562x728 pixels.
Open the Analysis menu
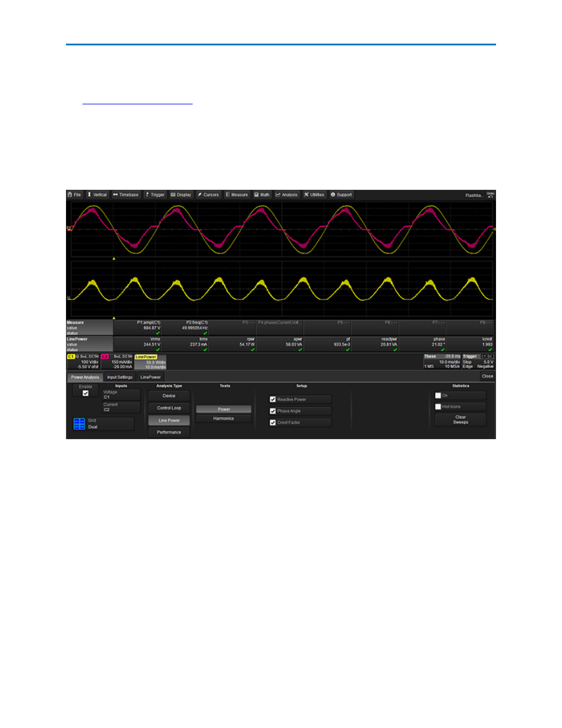[x=287, y=195]
